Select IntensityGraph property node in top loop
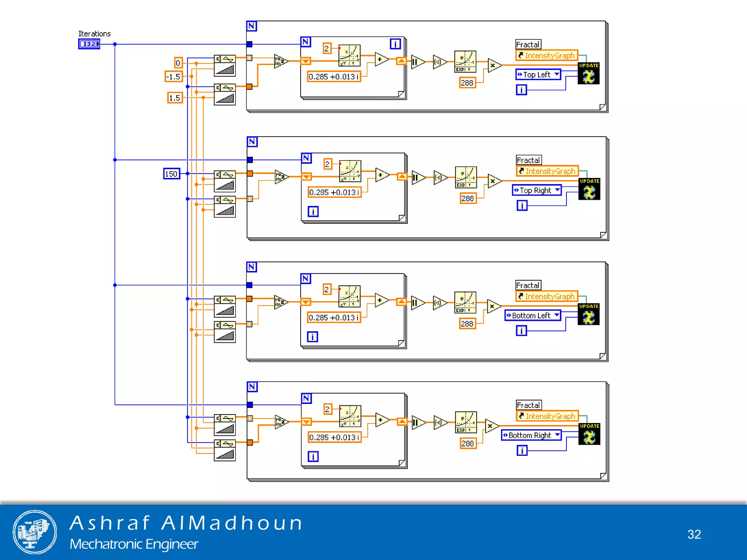 point(546,55)
